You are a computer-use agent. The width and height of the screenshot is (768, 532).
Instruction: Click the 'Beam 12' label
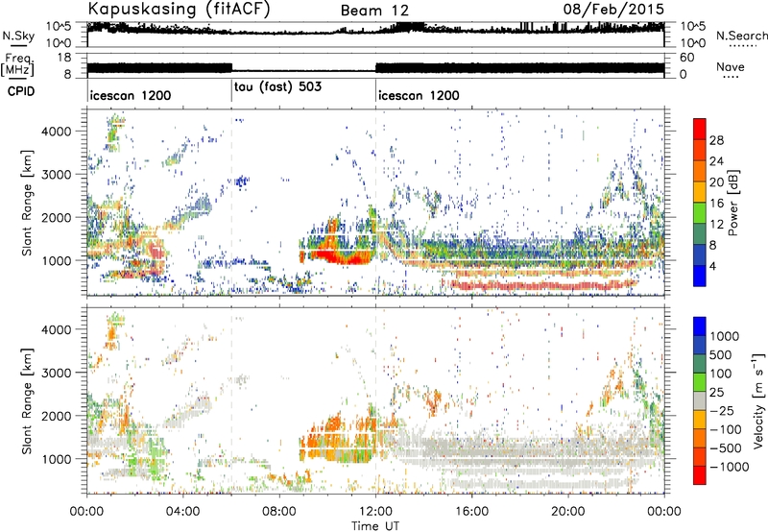click(374, 11)
